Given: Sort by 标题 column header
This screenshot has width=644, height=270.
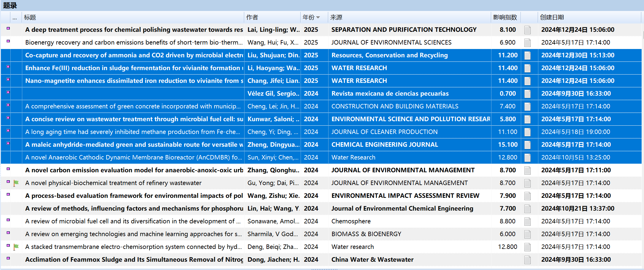Looking at the screenshot, I should 133,17.
